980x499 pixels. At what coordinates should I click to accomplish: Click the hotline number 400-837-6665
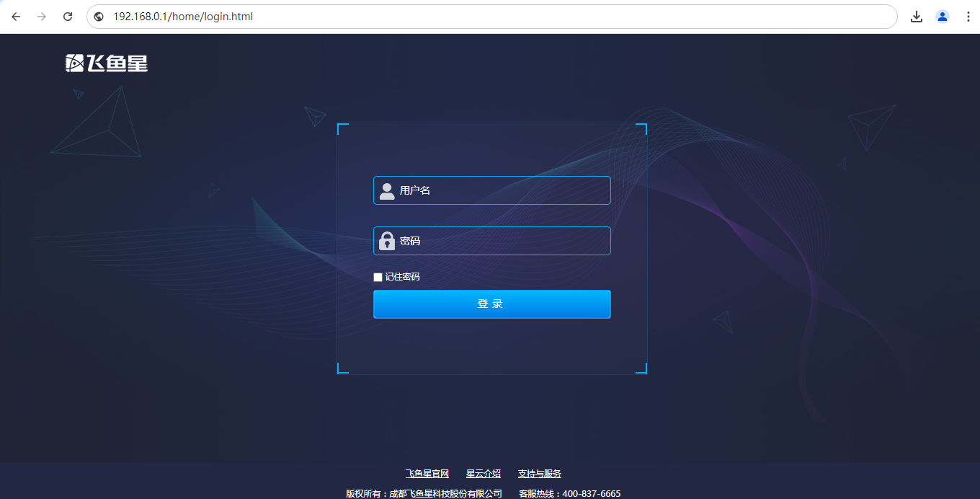pos(591,494)
